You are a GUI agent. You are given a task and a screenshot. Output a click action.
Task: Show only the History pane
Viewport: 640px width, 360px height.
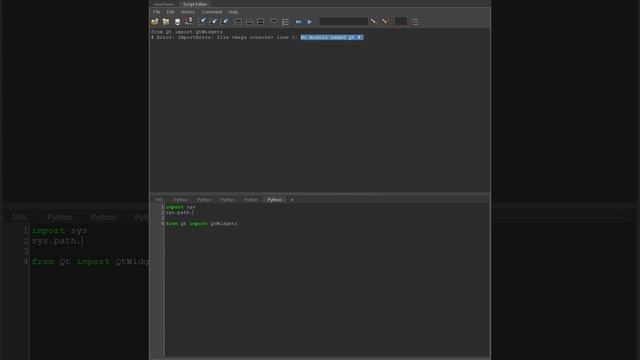(x=238, y=21)
